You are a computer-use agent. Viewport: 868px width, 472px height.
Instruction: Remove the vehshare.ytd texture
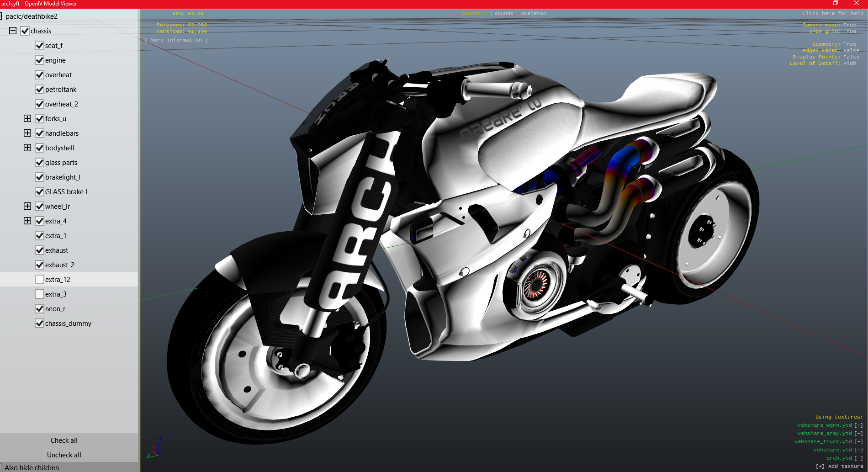click(x=859, y=450)
